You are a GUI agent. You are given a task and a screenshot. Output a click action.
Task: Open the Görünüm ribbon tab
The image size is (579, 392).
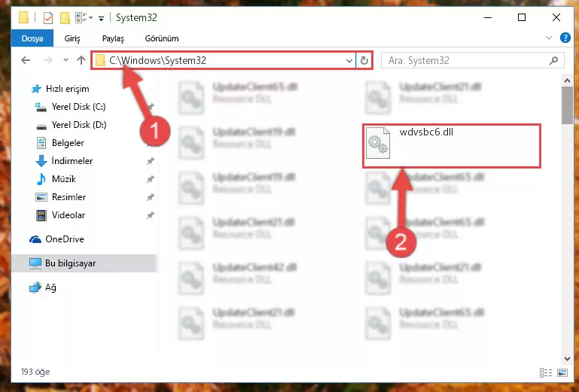click(x=162, y=38)
